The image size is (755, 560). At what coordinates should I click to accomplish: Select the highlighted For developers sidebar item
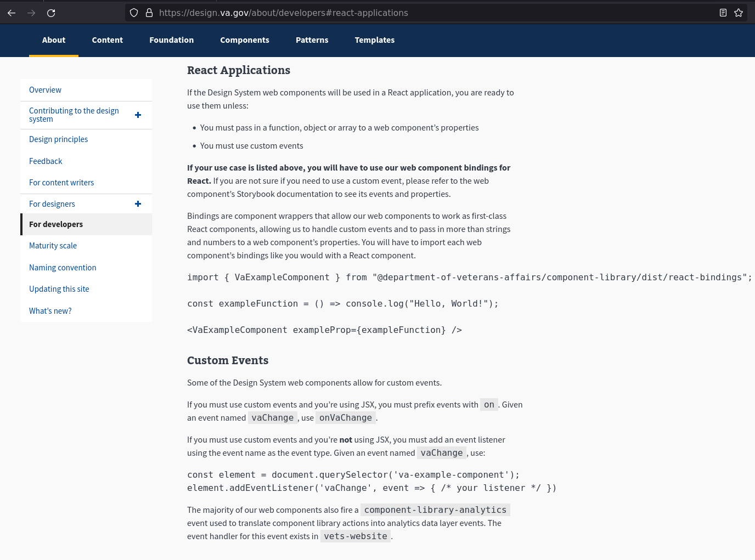(x=56, y=224)
